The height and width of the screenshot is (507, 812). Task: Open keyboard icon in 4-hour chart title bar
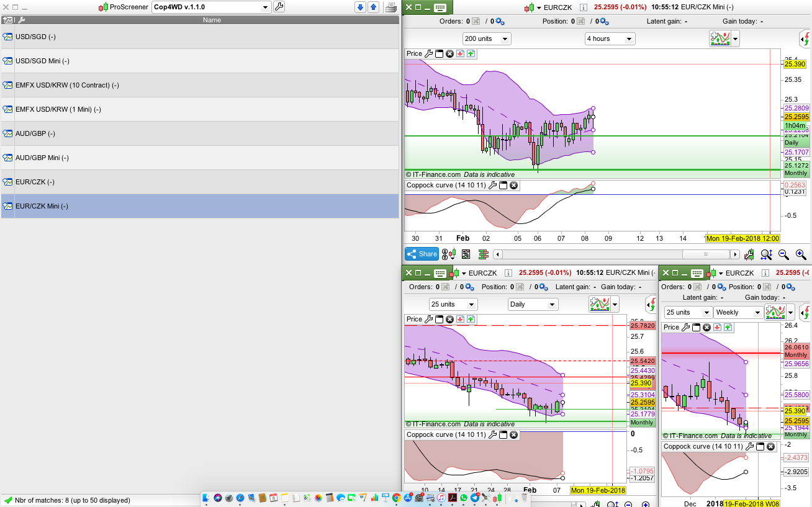point(440,7)
